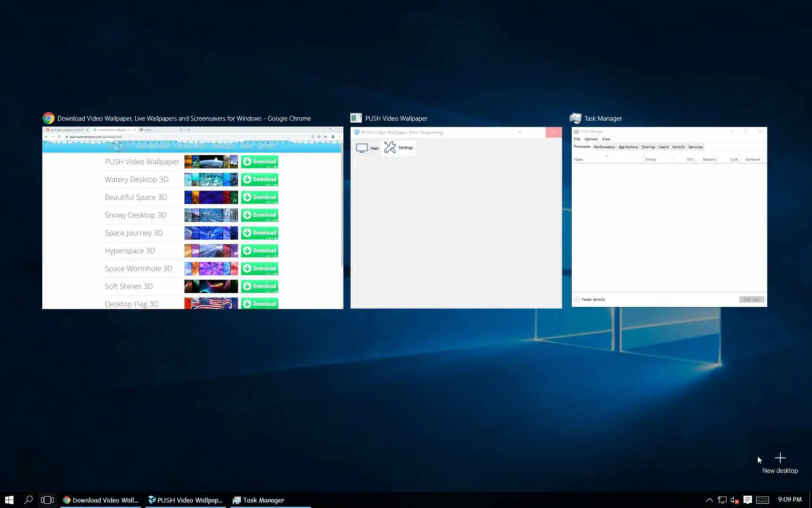
Task: Switch to PUSH Video Wallpap... taskbar button
Action: click(185, 500)
